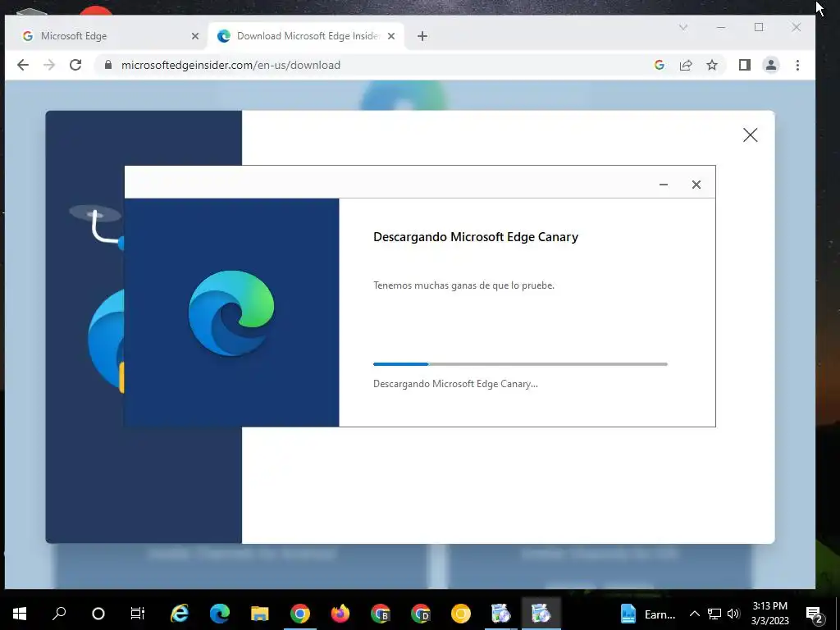Click the Edge logo in the installer
Viewport: 840px width, 630px height.
tap(231, 313)
